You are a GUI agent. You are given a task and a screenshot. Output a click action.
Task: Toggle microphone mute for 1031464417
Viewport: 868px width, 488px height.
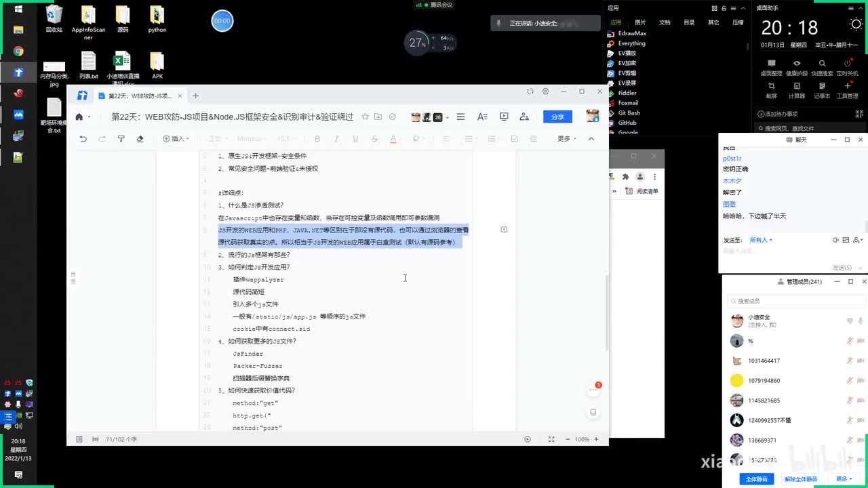pyautogui.click(x=850, y=361)
